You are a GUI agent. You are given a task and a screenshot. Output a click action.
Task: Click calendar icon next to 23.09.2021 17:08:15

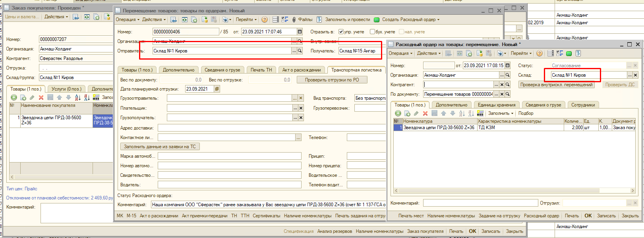507,66
